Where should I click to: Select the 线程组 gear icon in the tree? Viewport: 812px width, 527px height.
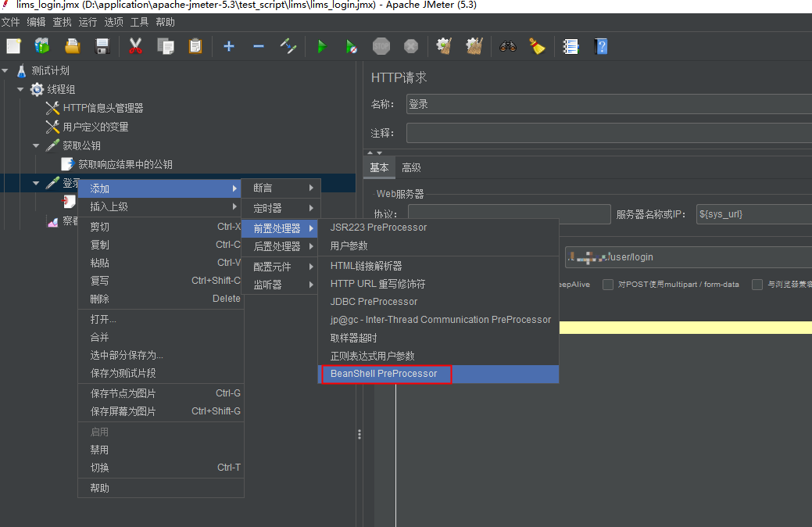[37, 89]
